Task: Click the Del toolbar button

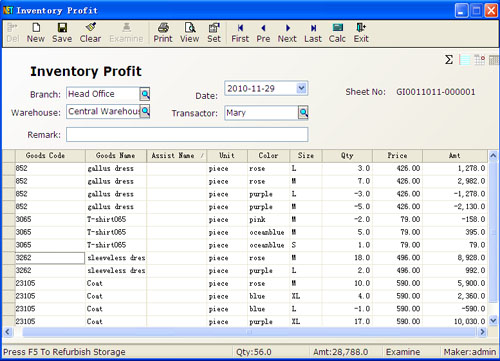Action: (x=13, y=33)
